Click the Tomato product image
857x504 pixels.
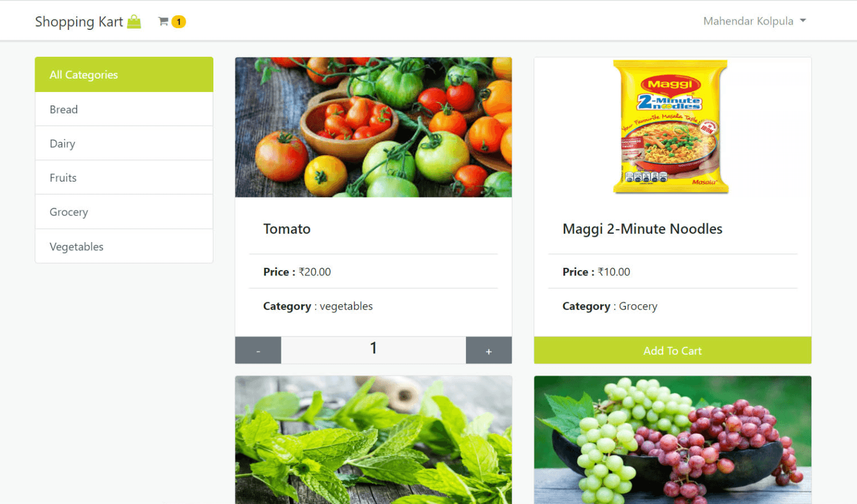[x=373, y=127]
